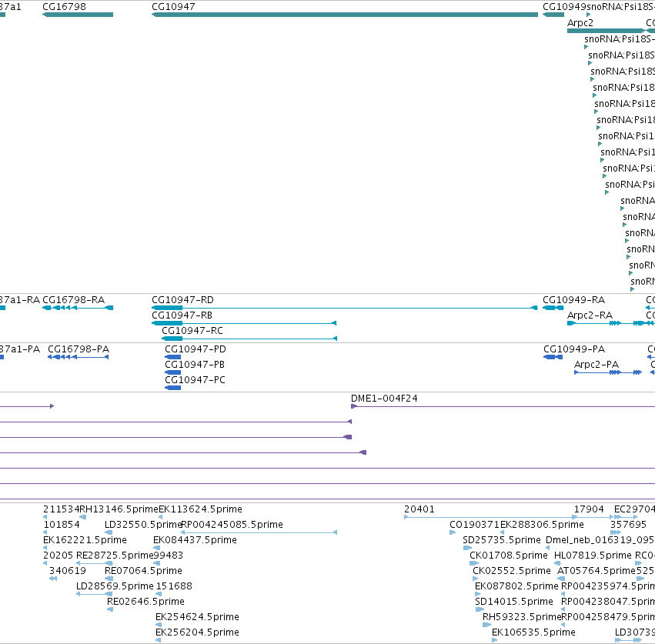This screenshot has width=655, height=644.
Task: Click RE02646.5prime EST label
Action: tap(145, 602)
